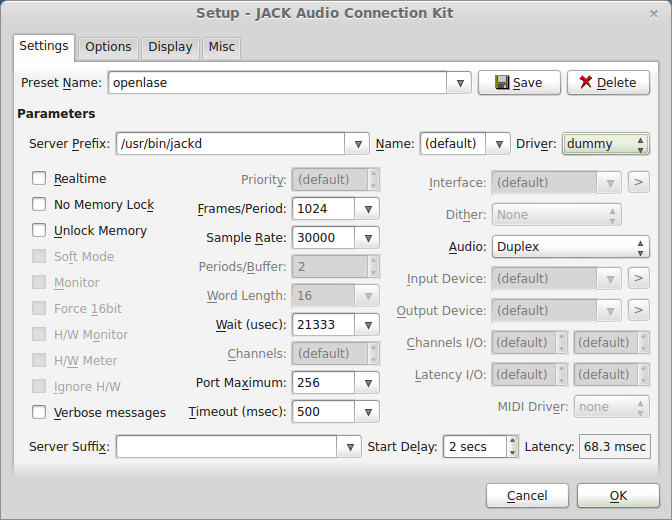Expand the Server Prefix dropdown arrow

pyautogui.click(x=358, y=144)
